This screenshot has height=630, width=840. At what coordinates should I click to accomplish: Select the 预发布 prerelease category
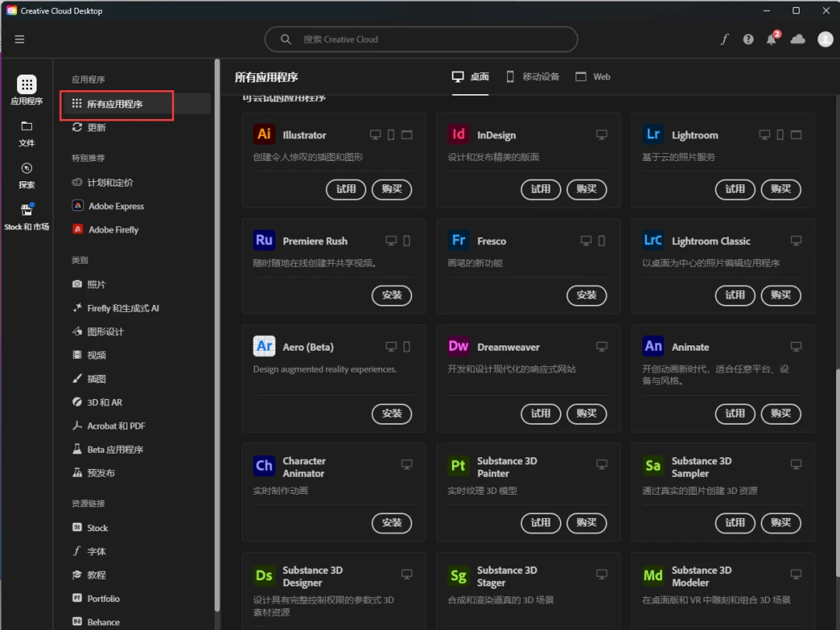(94, 473)
